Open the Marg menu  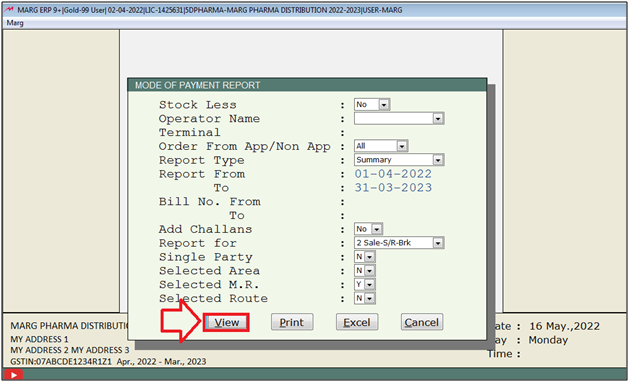tap(15, 23)
